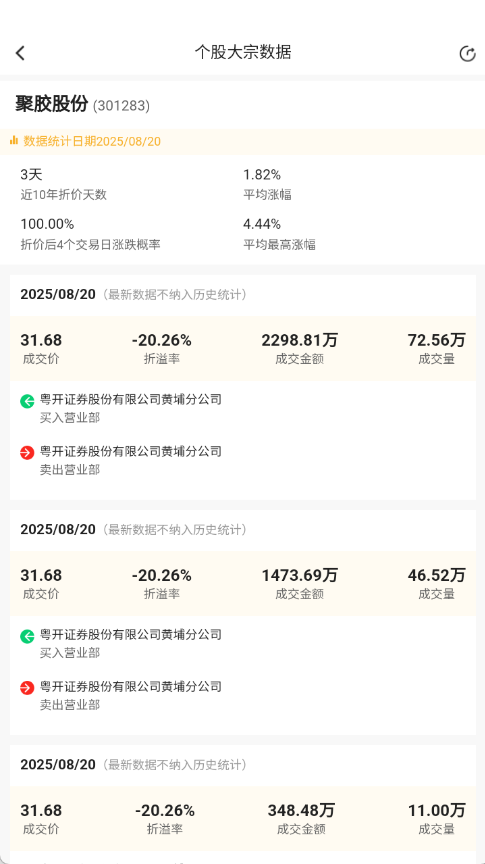Tap the 个股大宗数据 page title
The width and height of the screenshot is (485, 864).
pos(242,52)
